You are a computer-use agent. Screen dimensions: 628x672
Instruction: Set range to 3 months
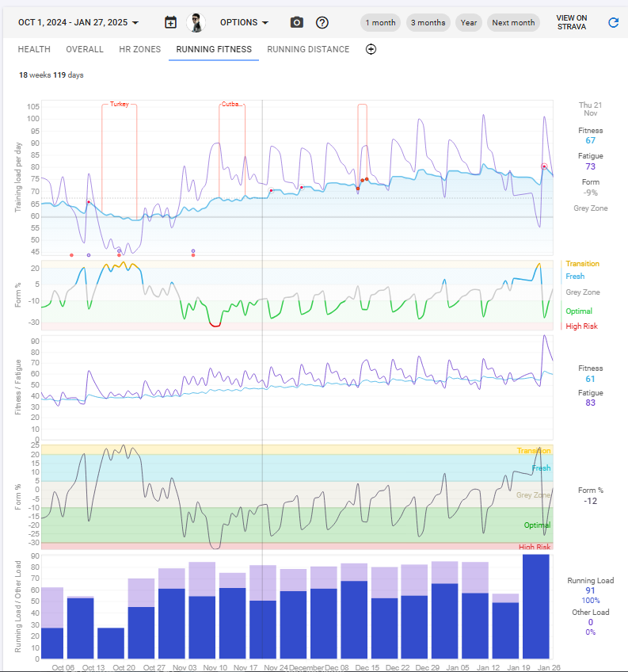point(428,23)
